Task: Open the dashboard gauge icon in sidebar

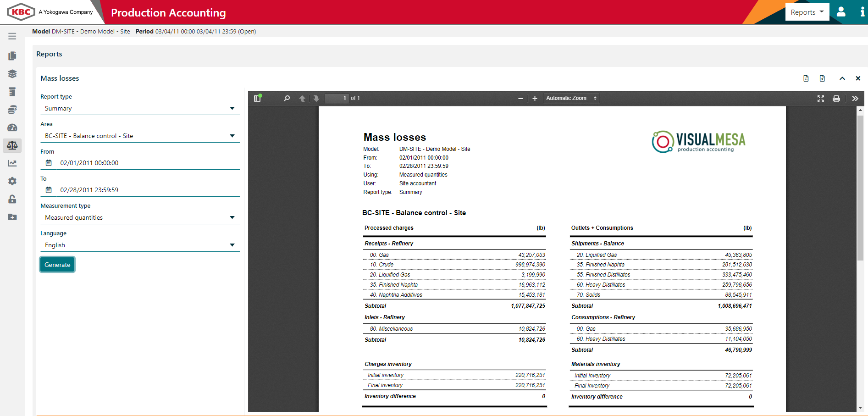Action: pos(12,128)
